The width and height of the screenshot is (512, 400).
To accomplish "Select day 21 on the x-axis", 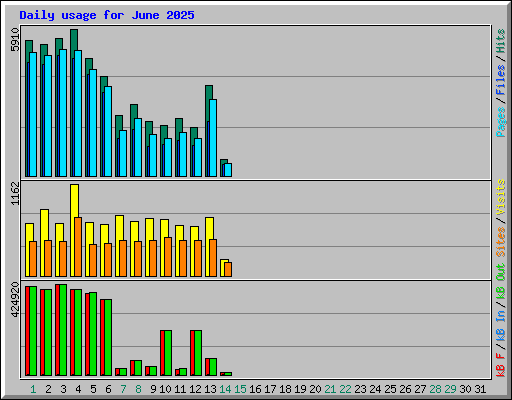I will pyautogui.click(x=330, y=389).
